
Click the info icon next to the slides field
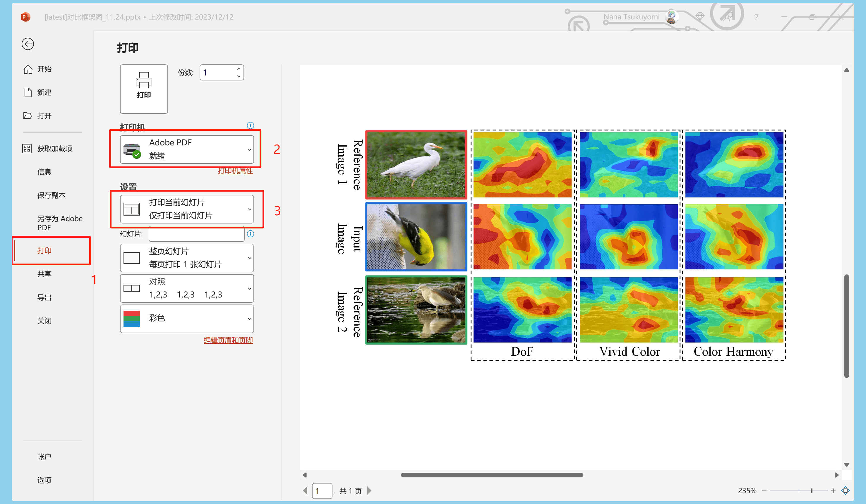click(250, 234)
